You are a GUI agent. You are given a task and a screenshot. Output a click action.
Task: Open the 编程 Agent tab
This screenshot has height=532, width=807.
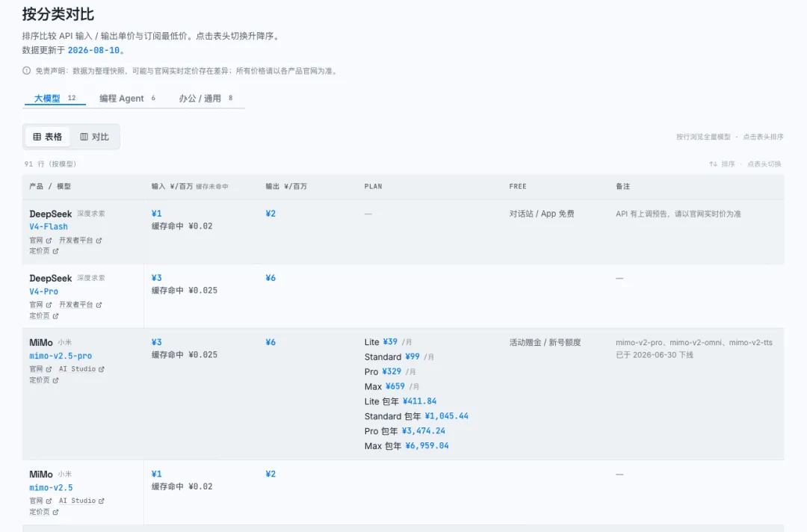[127, 98]
